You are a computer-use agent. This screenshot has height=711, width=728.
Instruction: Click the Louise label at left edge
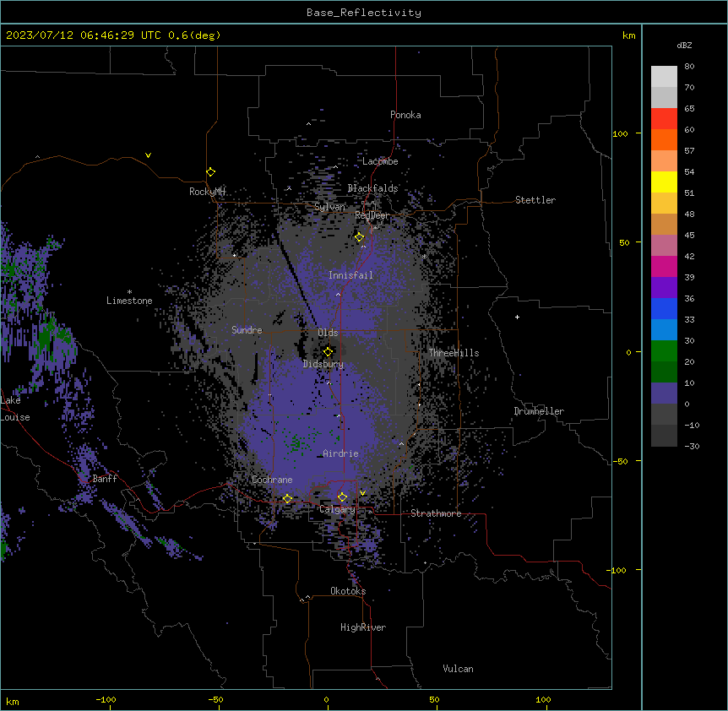(15, 417)
